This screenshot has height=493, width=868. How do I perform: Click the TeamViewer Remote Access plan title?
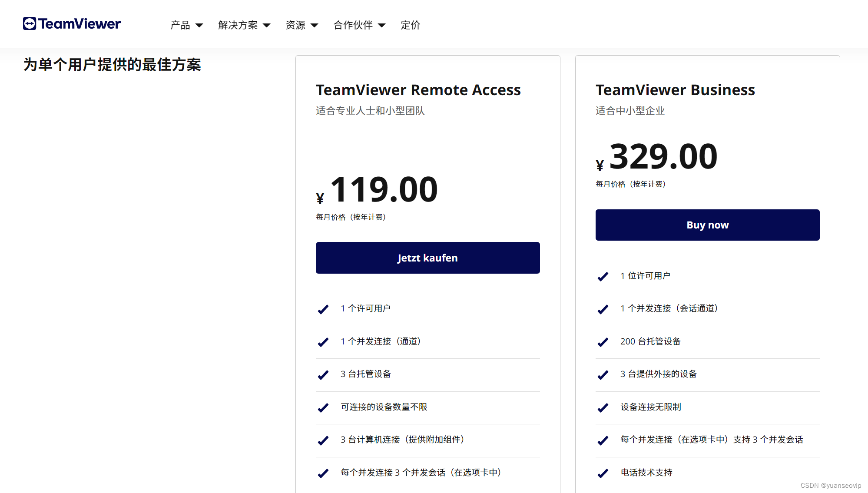pos(418,90)
